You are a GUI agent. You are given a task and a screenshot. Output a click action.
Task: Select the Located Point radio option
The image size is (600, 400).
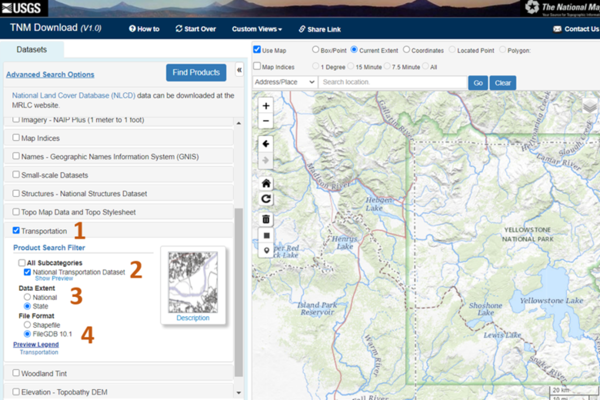click(x=452, y=50)
